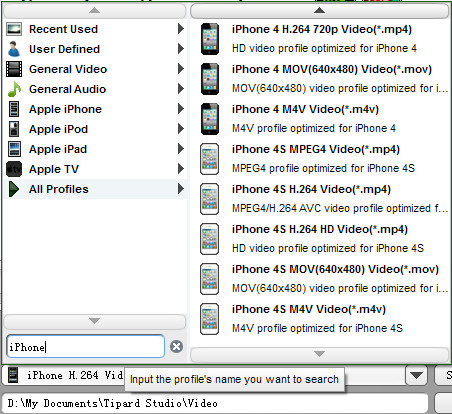Click the General Video filmstrip icon
The image size is (452, 414).
point(14,69)
